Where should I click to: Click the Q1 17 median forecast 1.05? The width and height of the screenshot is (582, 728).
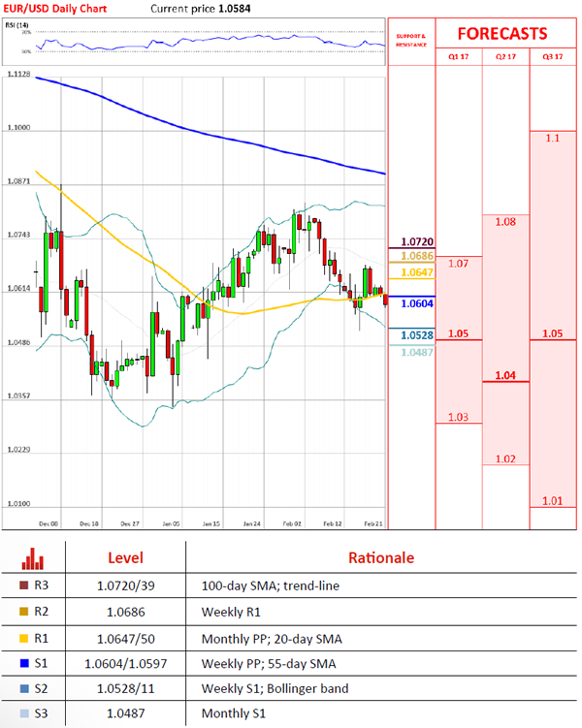tap(459, 333)
